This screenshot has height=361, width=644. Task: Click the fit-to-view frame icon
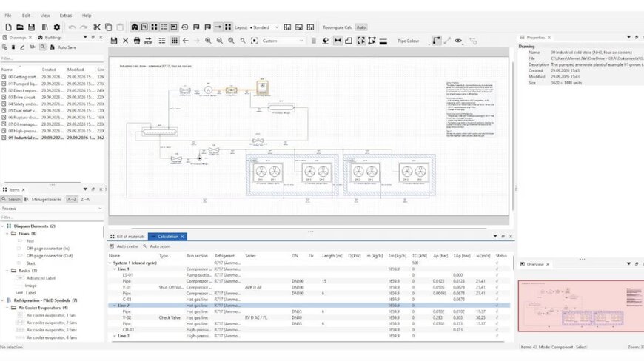[x=254, y=41]
